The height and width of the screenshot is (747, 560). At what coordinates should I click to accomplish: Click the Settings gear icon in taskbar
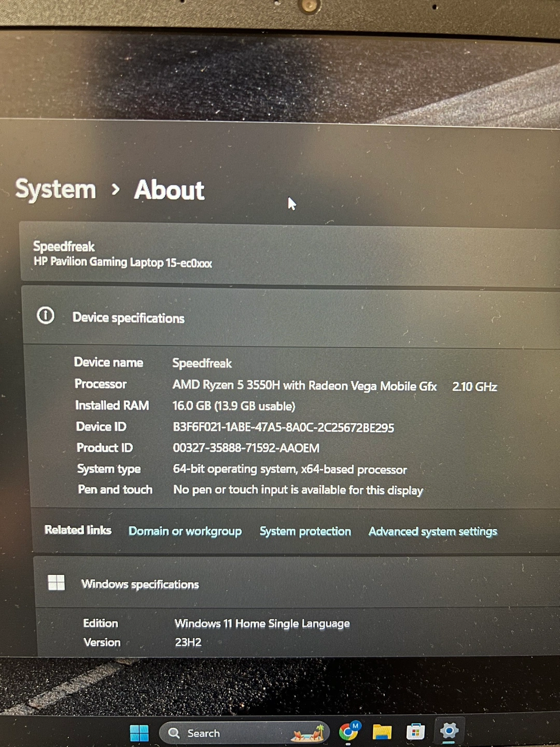click(449, 731)
